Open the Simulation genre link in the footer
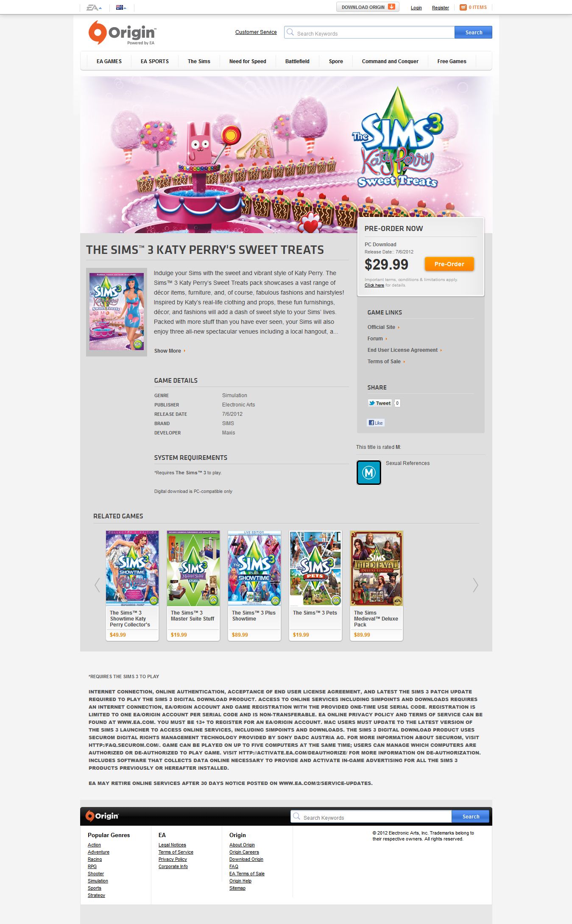This screenshot has height=924, width=572. click(98, 881)
